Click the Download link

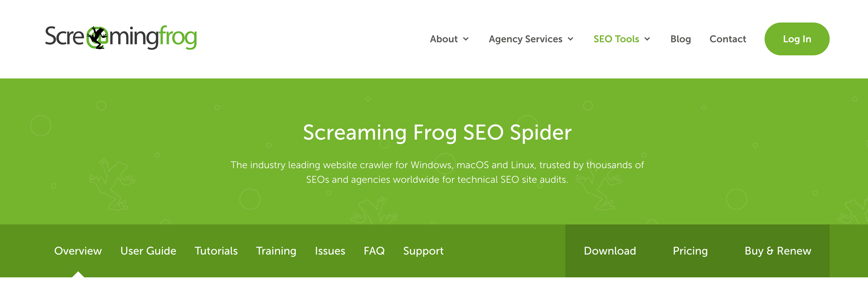tap(609, 251)
